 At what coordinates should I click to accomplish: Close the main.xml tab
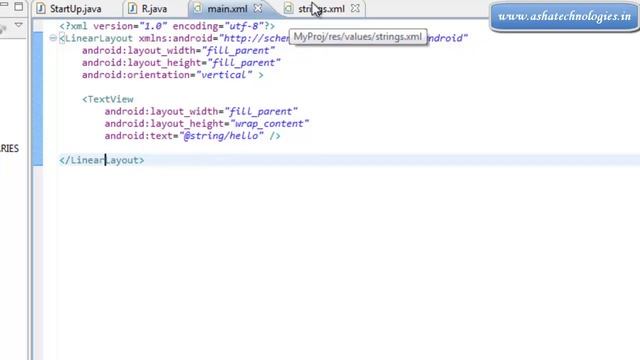[258, 8]
